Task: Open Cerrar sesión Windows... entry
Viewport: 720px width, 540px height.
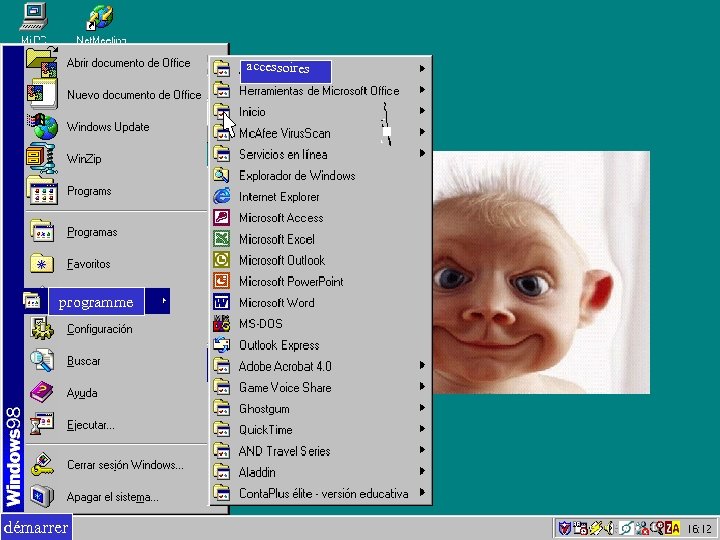Action: point(125,465)
